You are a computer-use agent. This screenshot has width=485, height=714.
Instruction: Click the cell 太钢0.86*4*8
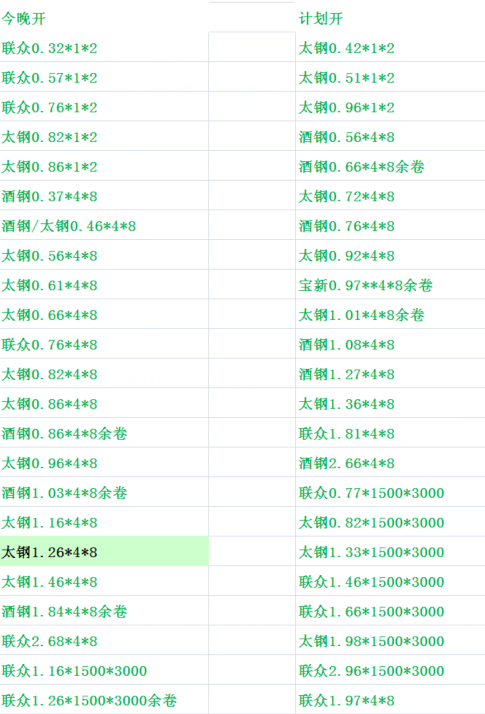coord(104,403)
